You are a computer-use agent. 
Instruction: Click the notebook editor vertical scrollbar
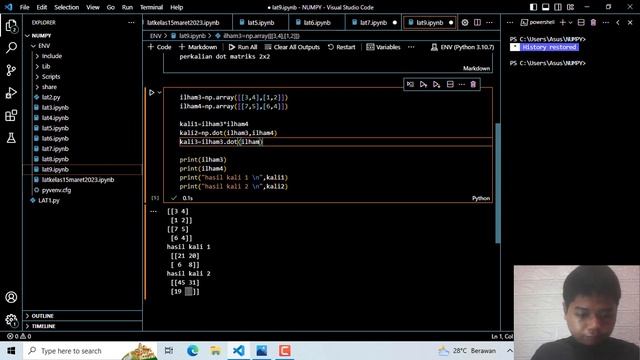click(x=498, y=183)
